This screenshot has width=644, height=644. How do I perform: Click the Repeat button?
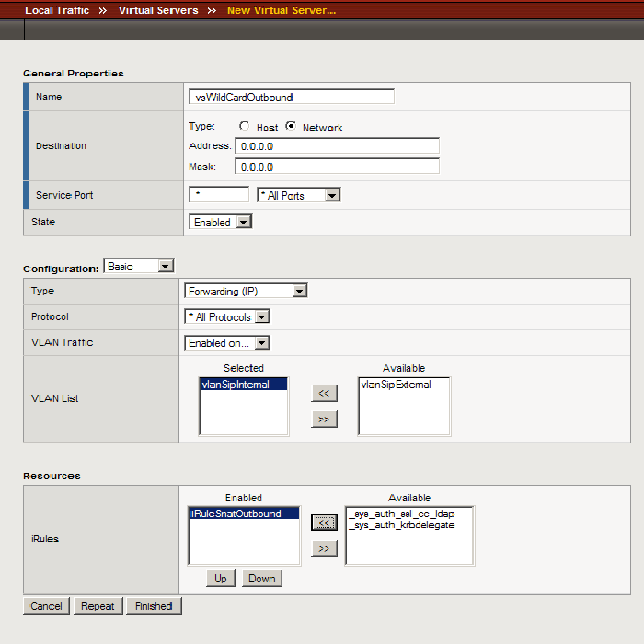pos(98,606)
